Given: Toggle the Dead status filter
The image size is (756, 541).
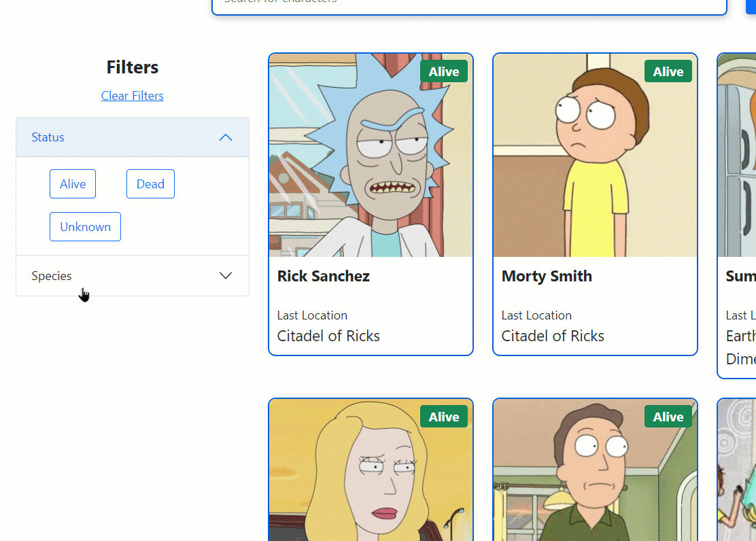Looking at the screenshot, I should click(150, 184).
